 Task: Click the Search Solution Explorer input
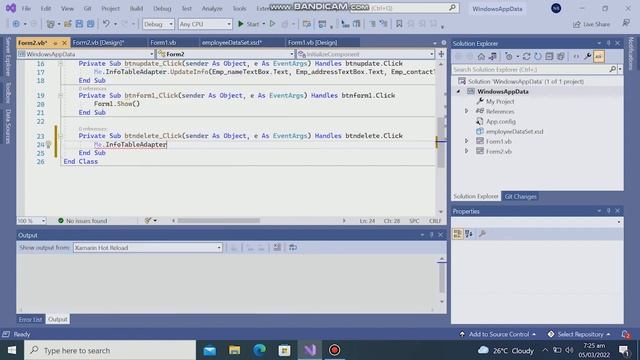(x=530, y=70)
